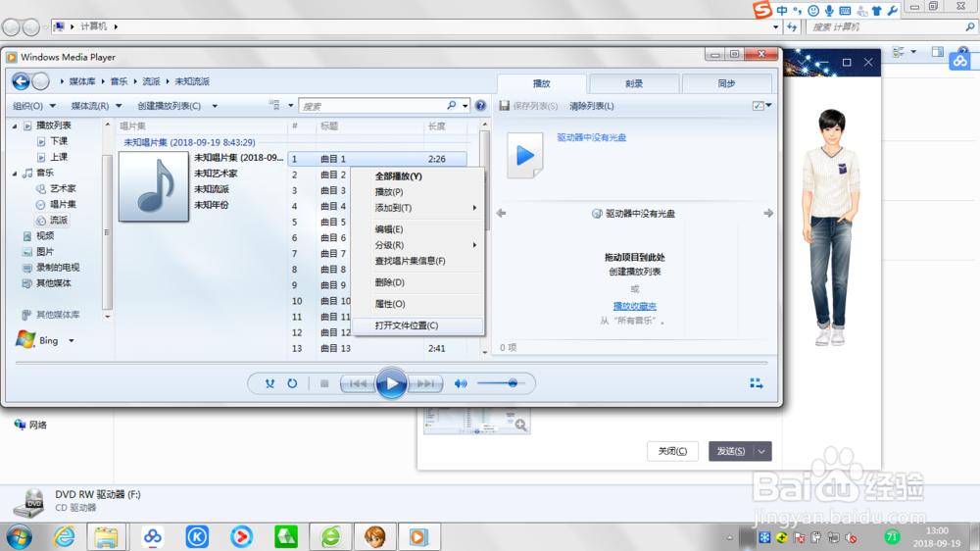Switch to the 同步 tab
Viewport: 980px width, 551px height.
click(726, 83)
